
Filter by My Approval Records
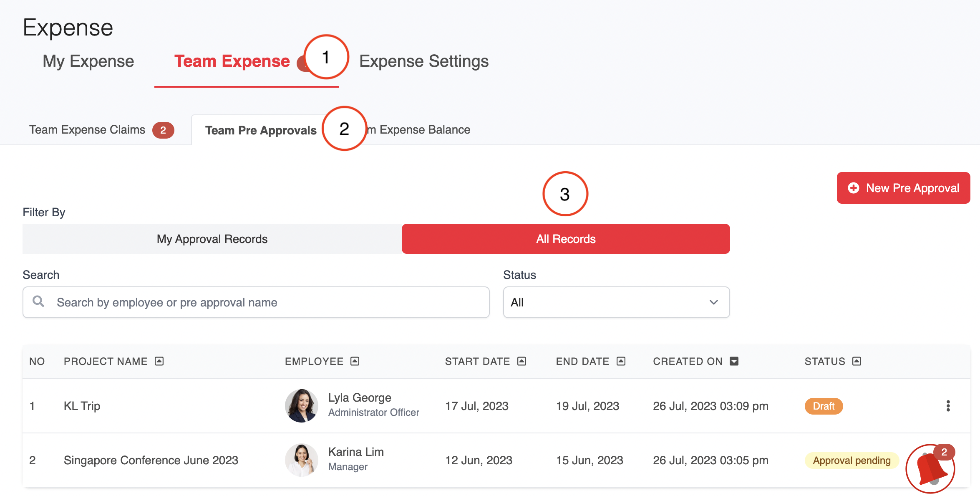(212, 239)
